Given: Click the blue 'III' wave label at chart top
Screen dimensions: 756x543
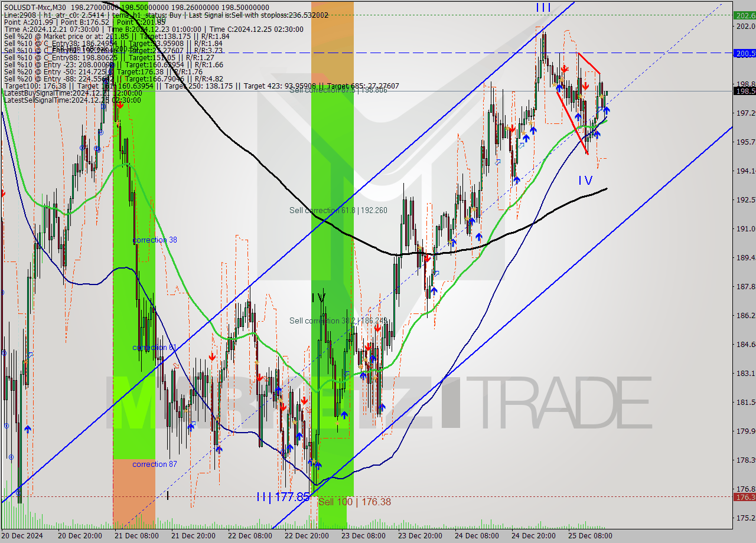Looking at the screenshot, I should click(543, 8).
